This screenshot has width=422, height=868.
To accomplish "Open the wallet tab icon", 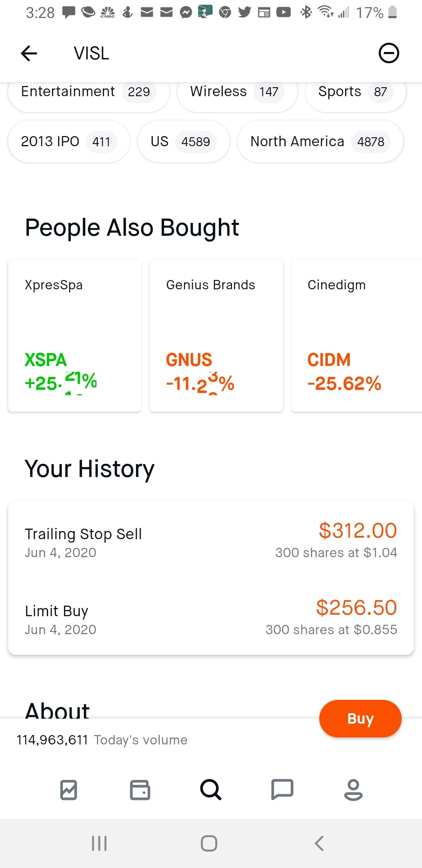I will coord(140,790).
